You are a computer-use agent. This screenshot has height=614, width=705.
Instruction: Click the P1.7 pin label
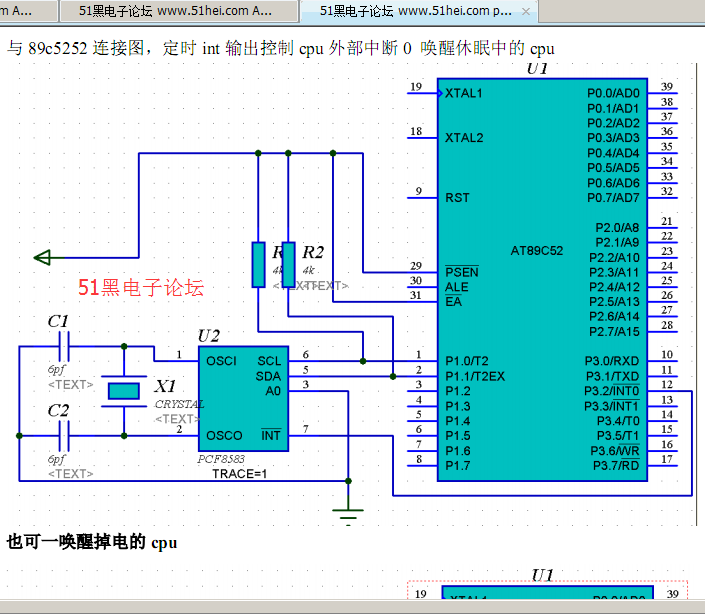click(x=458, y=466)
